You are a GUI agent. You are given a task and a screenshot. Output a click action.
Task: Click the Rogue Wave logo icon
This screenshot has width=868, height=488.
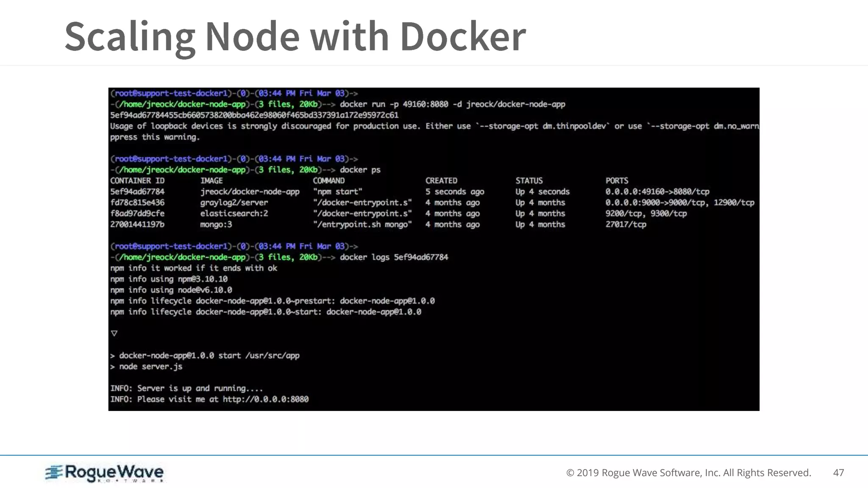54,472
